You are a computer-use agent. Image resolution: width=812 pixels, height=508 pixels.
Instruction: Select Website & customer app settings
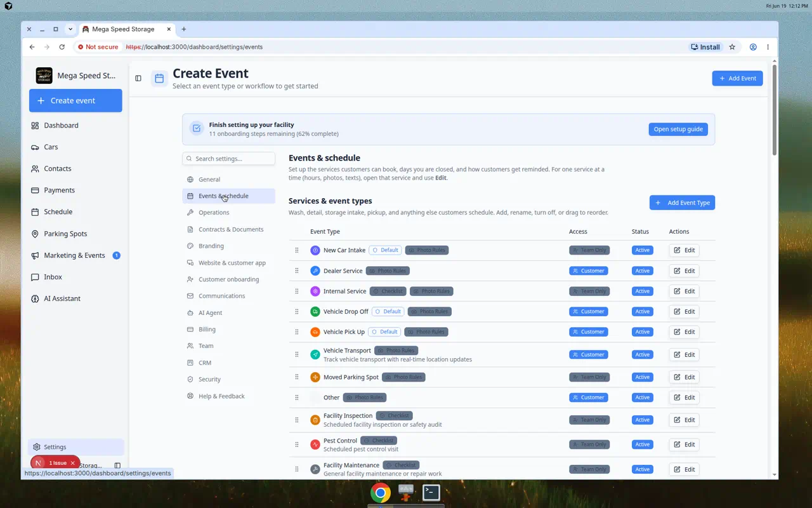click(x=228, y=263)
